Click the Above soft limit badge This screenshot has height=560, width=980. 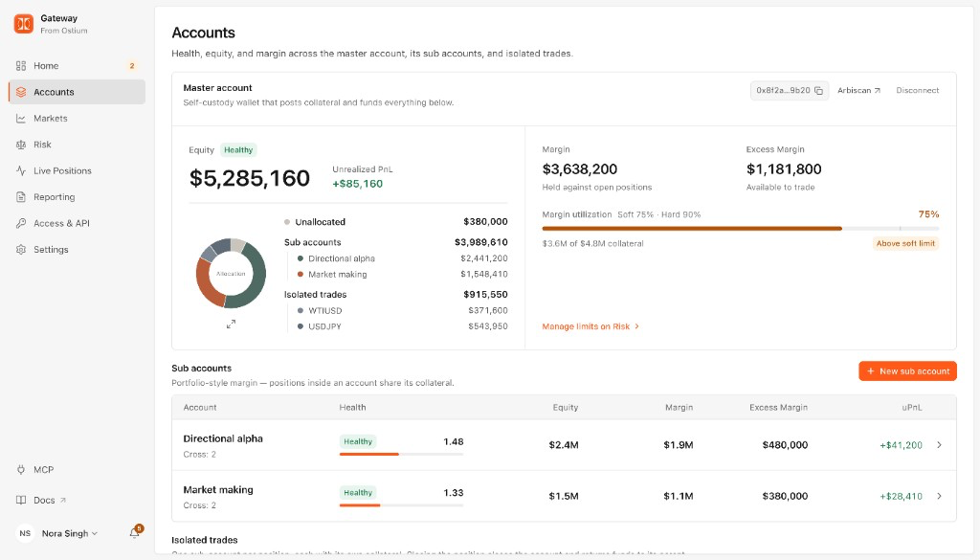(905, 244)
